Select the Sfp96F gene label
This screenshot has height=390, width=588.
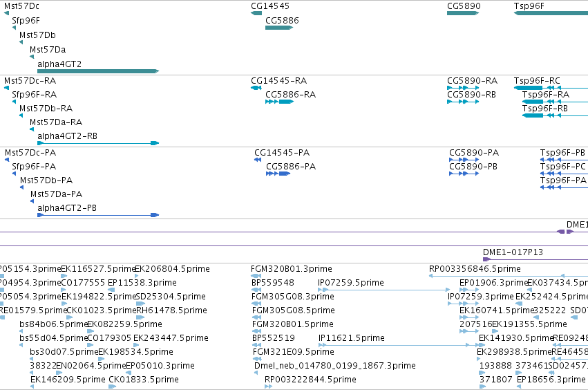[26, 21]
